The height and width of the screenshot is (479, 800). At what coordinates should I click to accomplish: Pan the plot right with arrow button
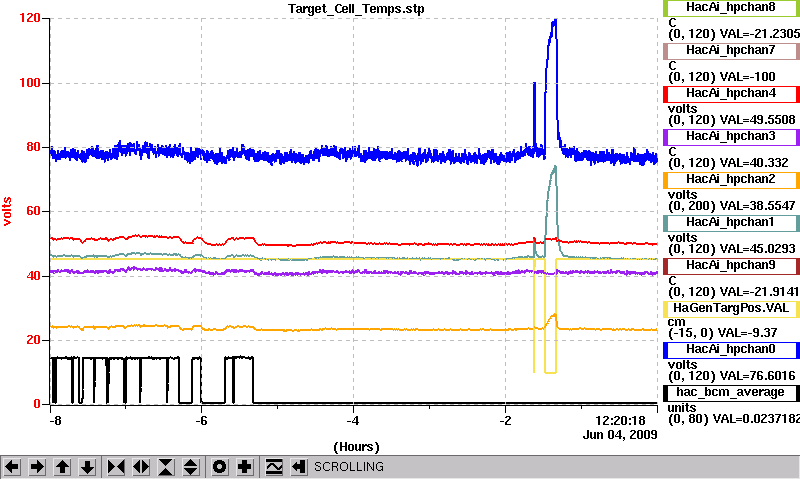click(x=37, y=467)
